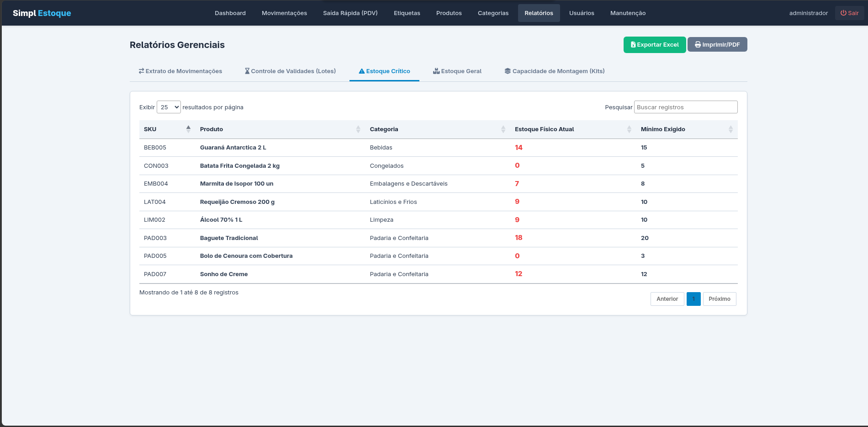Click Mínimo Exigido header text
Image resolution: width=868 pixels, height=427 pixels.
click(663, 129)
